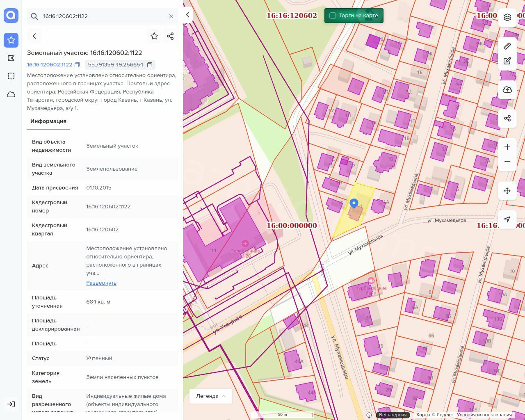Enable the Торги на карте checkbox
This screenshot has height=420, width=525.
point(333,16)
